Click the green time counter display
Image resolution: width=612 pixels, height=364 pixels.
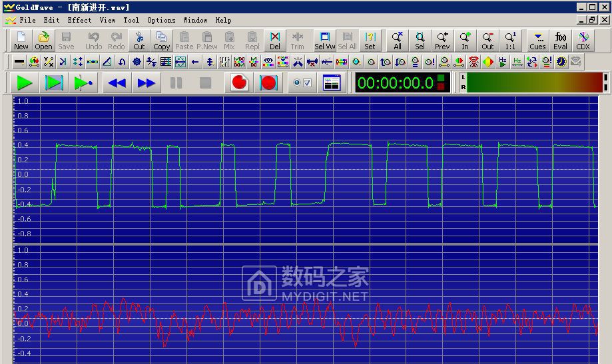click(396, 83)
